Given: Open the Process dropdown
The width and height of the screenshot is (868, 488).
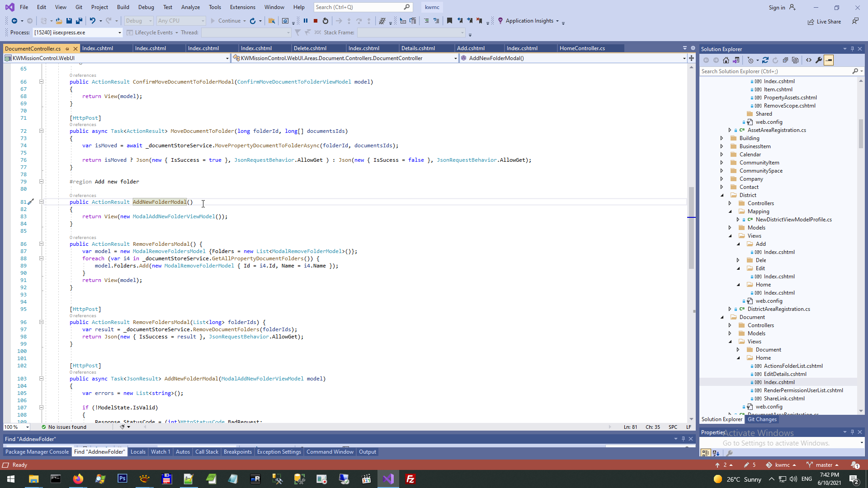Looking at the screenshot, I should (120, 33).
